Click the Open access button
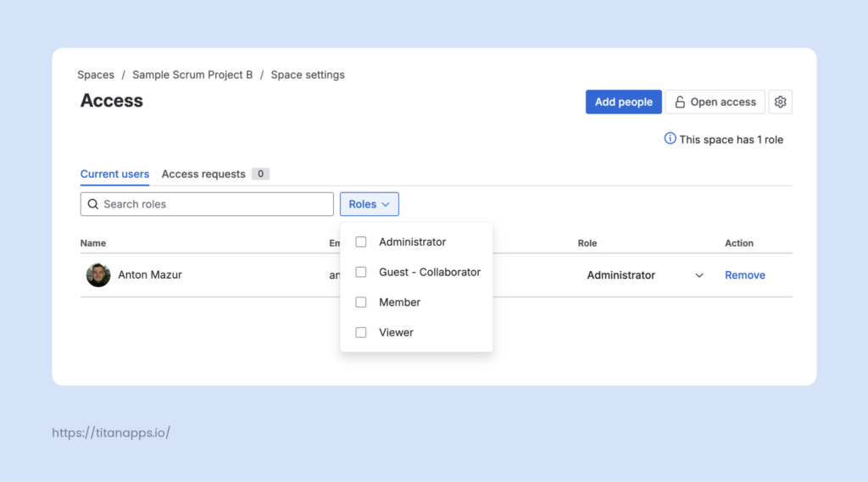The height and width of the screenshot is (482, 868). coord(715,102)
